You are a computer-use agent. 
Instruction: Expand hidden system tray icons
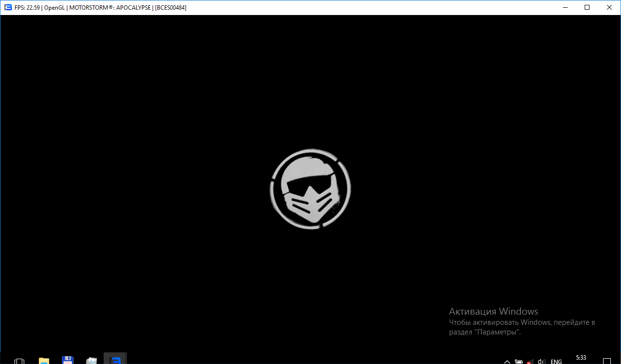click(507, 361)
